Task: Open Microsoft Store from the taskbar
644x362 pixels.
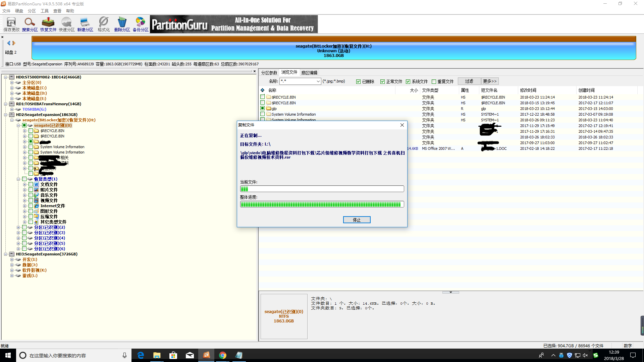Action: coord(173,355)
